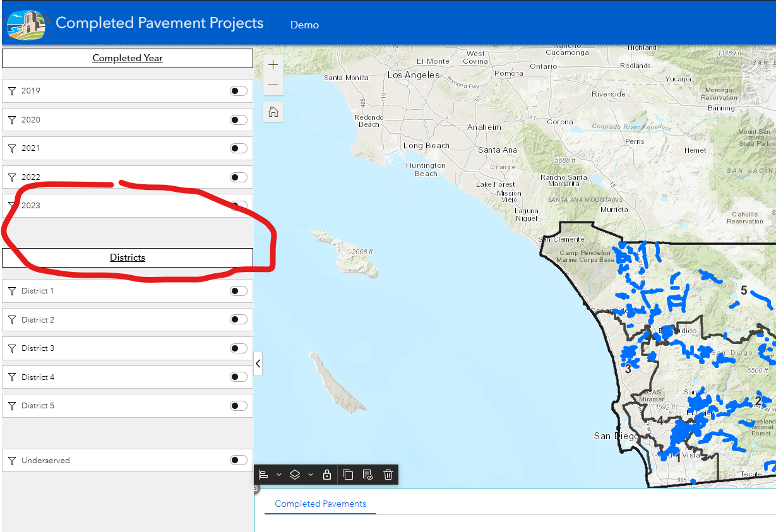Click the Districts heading link
776x532 pixels.
point(128,257)
